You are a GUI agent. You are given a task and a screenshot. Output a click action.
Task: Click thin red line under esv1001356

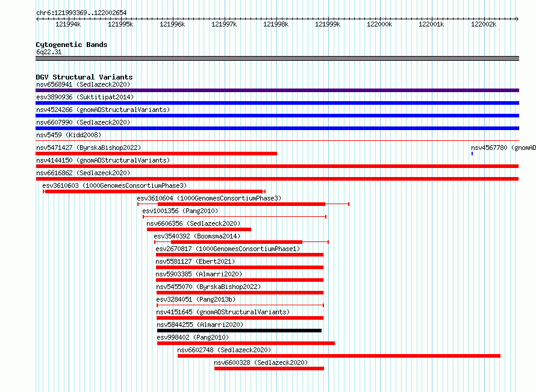pos(234,217)
